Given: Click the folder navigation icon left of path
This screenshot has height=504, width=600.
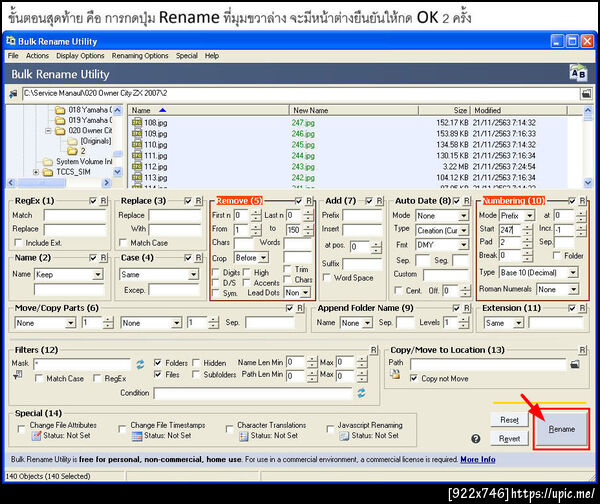Looking at the screenshot, I should point(13,94).
